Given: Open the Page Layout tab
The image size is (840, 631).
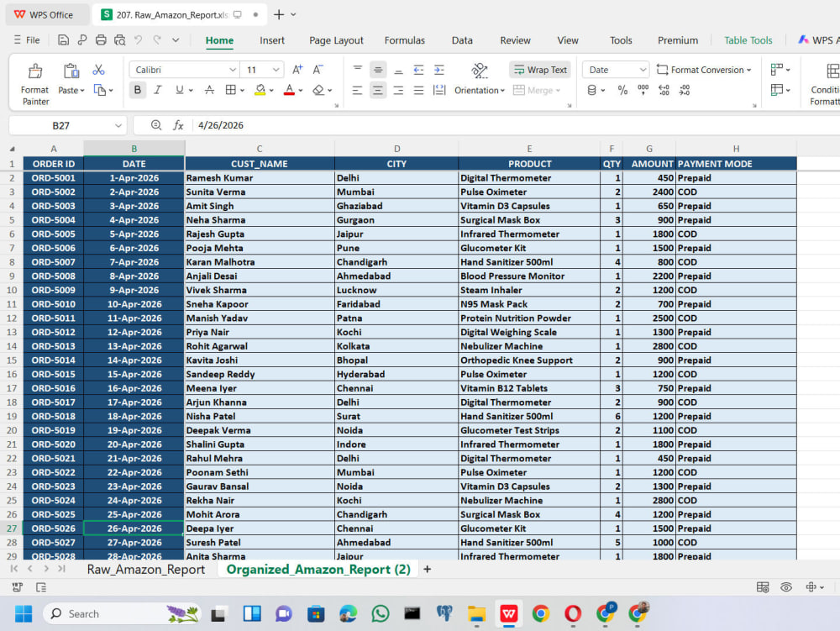Looking at the screenshot, I should coord(336,40).
